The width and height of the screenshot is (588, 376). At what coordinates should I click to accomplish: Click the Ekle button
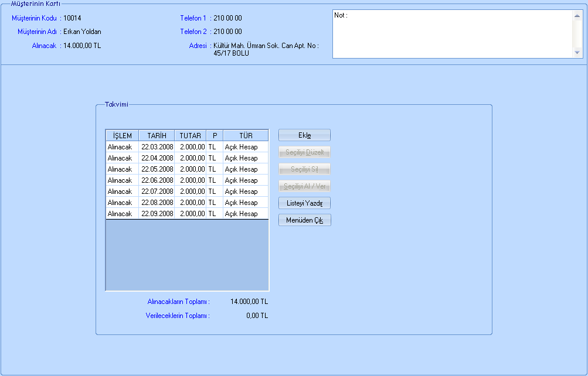click(x=304, y=135)
